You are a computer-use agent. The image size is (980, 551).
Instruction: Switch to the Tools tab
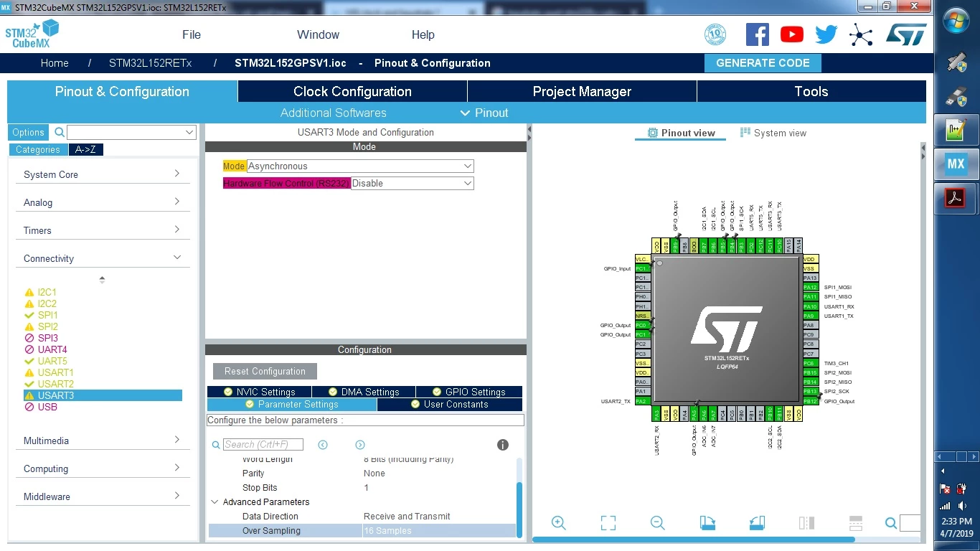811,91
